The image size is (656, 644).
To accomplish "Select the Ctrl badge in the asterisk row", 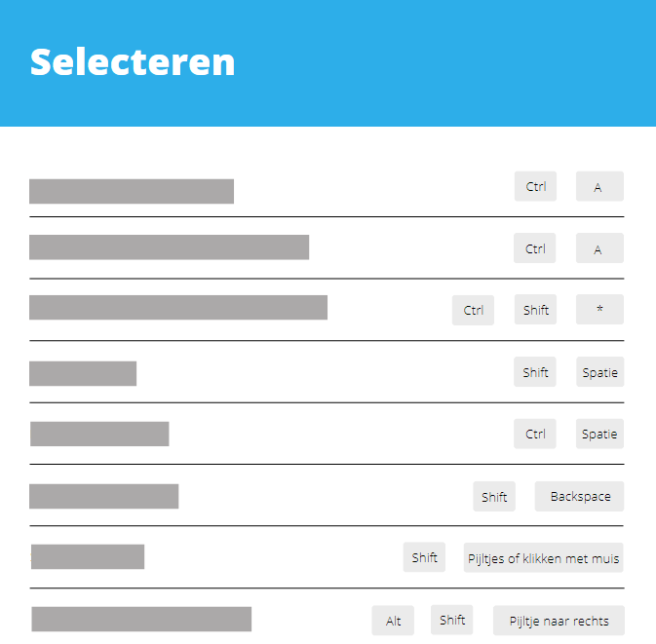I will 473,310.
